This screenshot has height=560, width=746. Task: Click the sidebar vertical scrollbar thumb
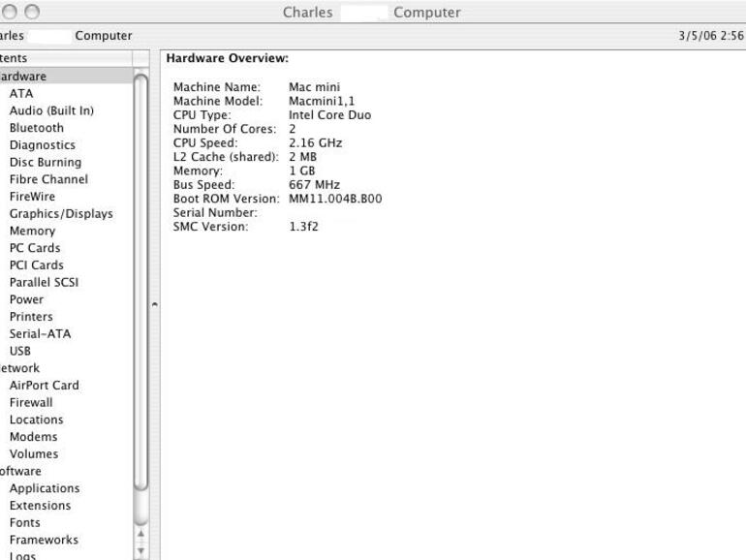pyautogui.click(x=140, y=282)
